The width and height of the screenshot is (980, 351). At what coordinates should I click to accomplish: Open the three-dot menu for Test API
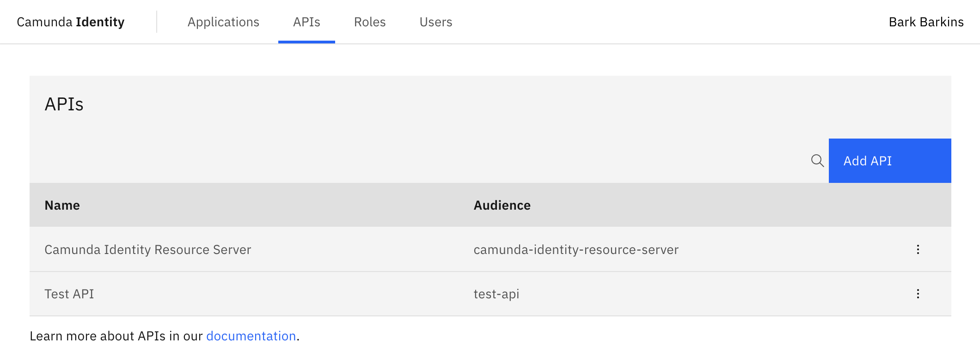(x=918, y=294)
